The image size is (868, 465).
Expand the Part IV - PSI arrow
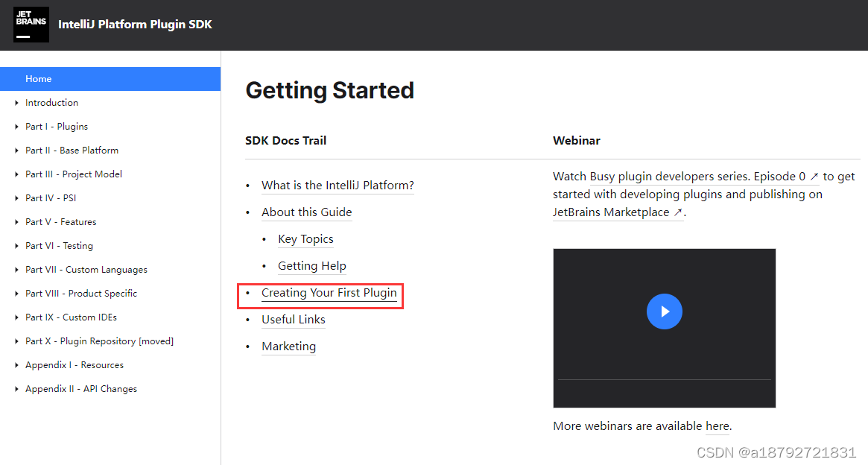[x=16, y=198]
